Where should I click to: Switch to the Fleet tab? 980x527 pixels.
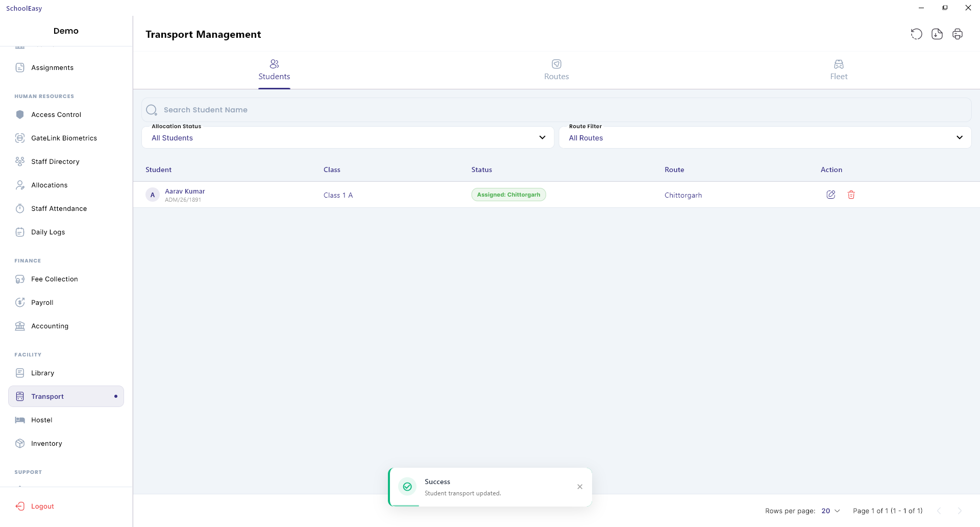coord(839,70)
